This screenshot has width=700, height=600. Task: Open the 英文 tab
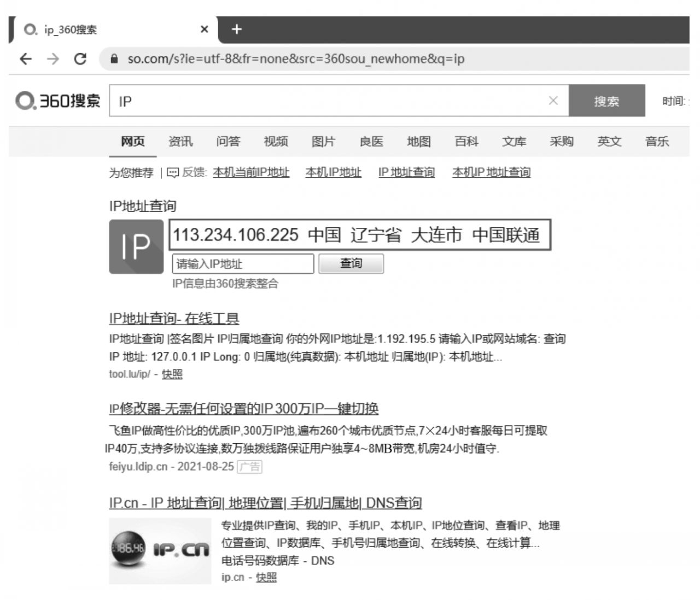click(x=609, y=142)
